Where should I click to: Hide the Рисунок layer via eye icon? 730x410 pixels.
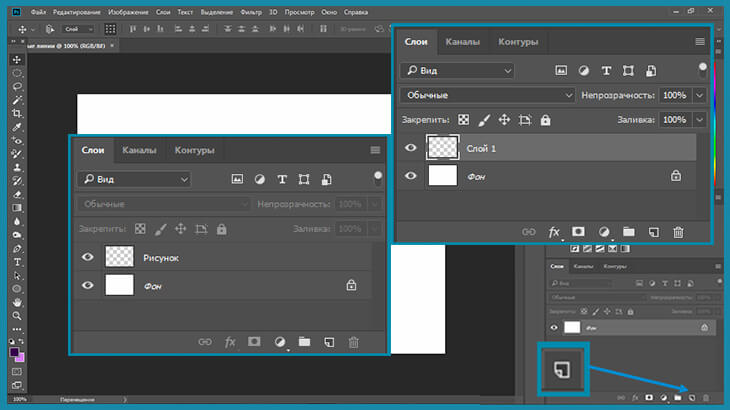pos(88,257)
